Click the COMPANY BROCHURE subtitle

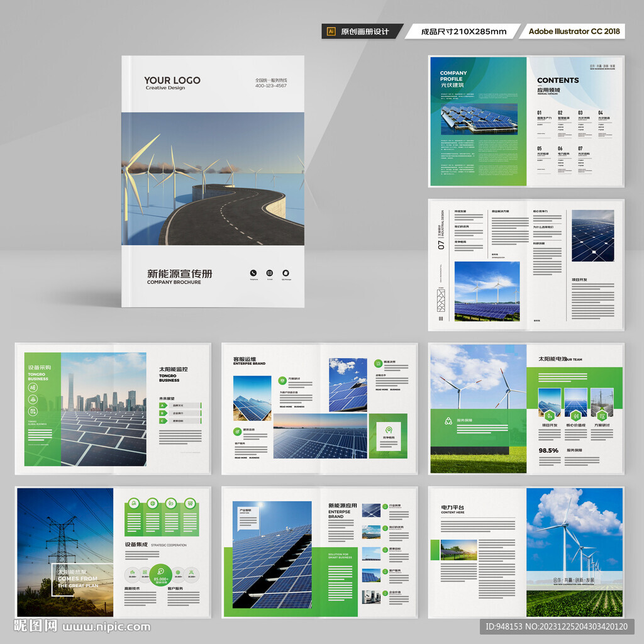tap(174, 282)
